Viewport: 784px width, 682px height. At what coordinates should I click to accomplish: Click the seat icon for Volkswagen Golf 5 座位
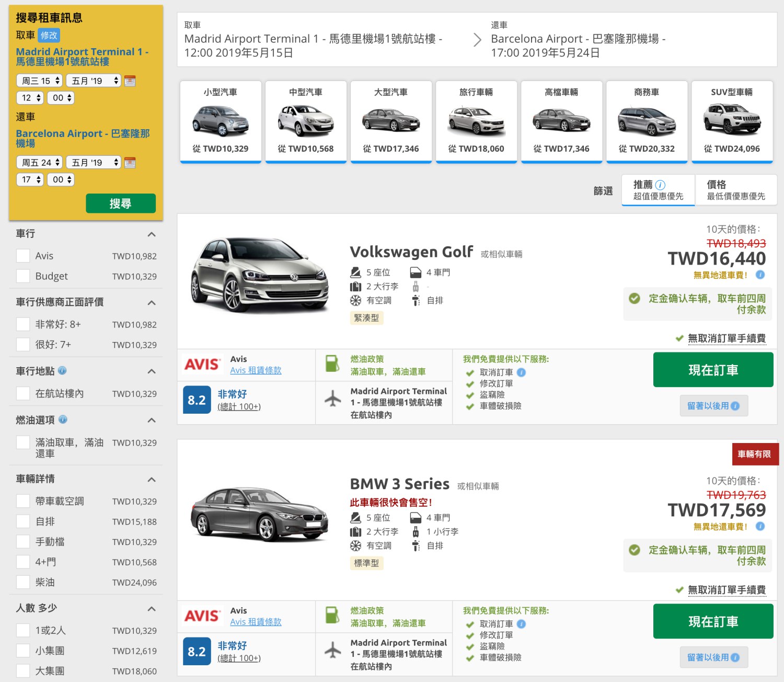tap(355, 272)
